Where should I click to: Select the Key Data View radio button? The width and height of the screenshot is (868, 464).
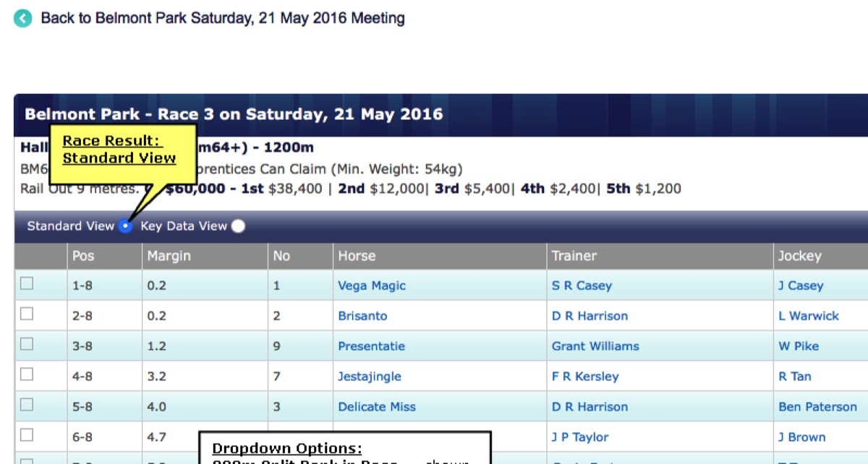pyautogui.click(x=238, y=226)
